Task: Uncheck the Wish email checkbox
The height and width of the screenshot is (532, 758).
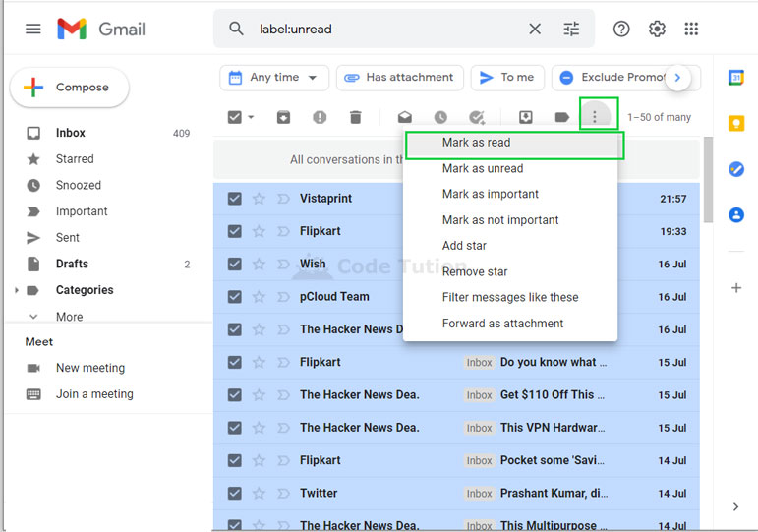Action: click(x=234, y=265)
